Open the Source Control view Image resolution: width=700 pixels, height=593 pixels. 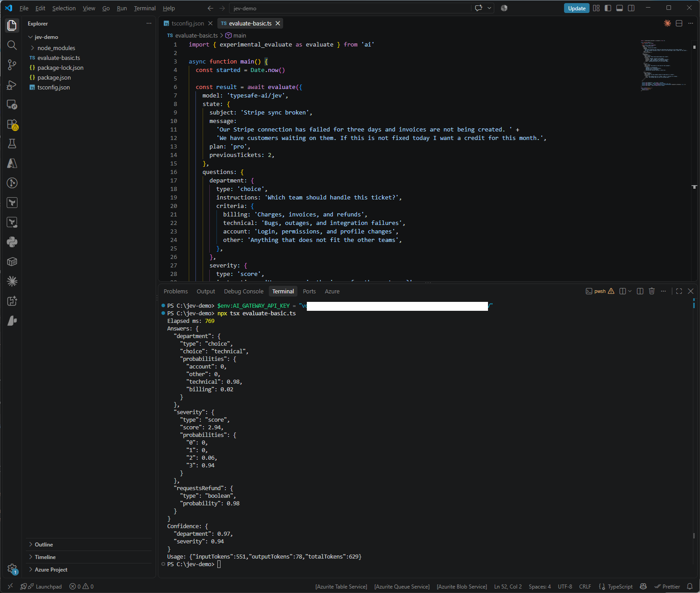click(x=12, y=65)
